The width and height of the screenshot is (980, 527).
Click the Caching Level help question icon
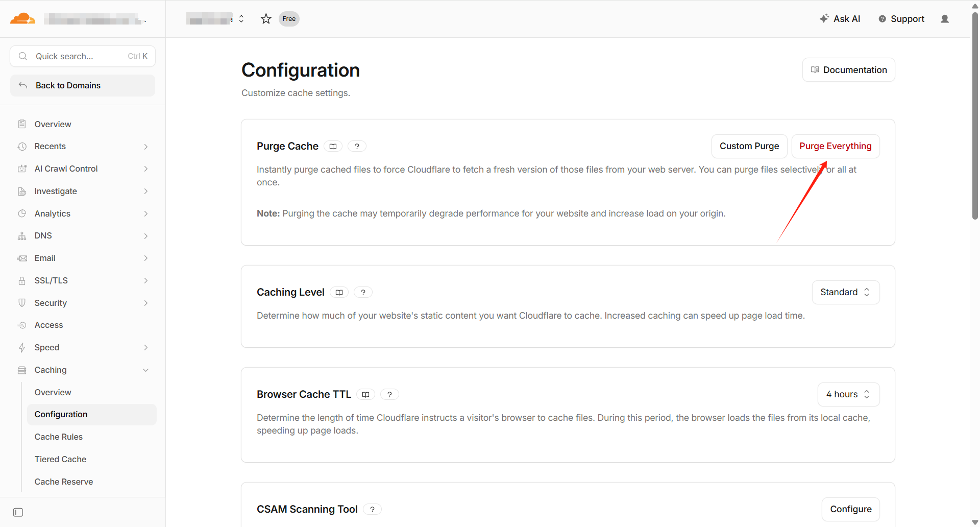click(x=363, y=293)
